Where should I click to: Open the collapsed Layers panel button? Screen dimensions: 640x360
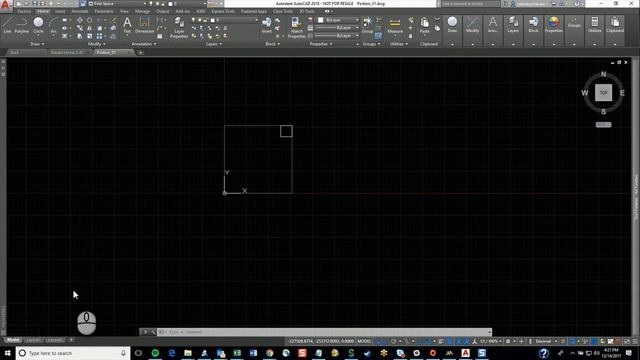513,31
